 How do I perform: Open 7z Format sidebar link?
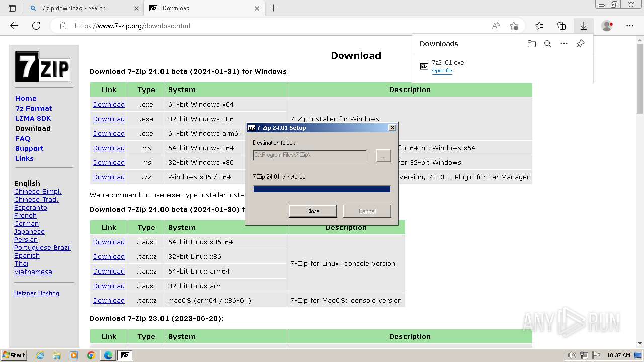pyautogui.click(x=33, y=108)
